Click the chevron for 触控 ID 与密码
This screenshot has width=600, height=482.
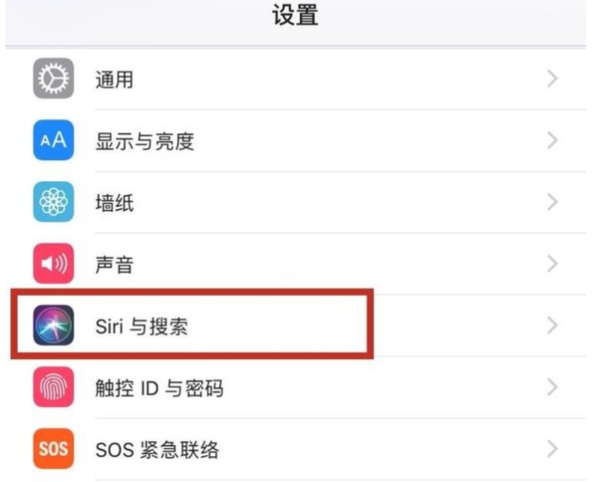552,388
